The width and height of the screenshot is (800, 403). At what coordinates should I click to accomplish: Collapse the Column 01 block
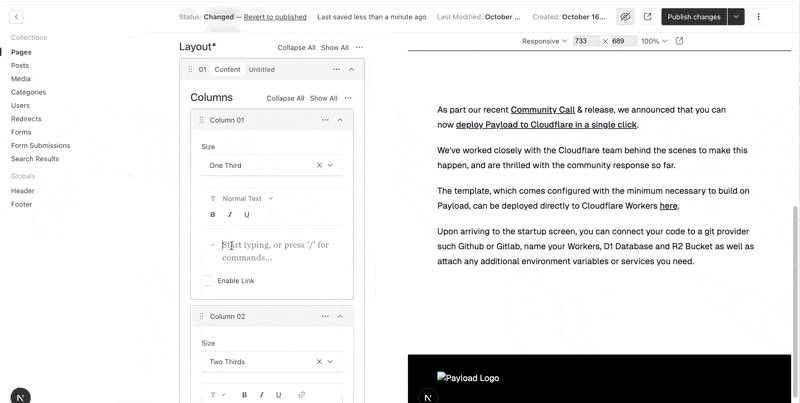click(x=340, y=120)
